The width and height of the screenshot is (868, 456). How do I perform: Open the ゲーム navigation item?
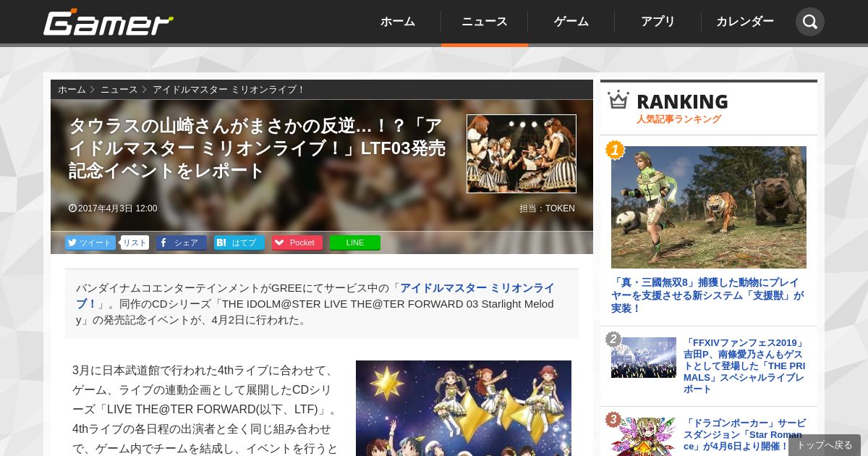coord(571,22)
